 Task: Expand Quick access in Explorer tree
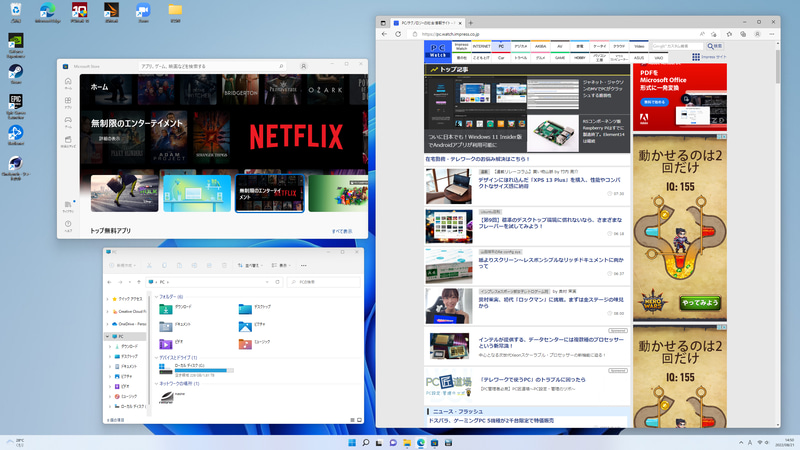[x=108, y=299]
